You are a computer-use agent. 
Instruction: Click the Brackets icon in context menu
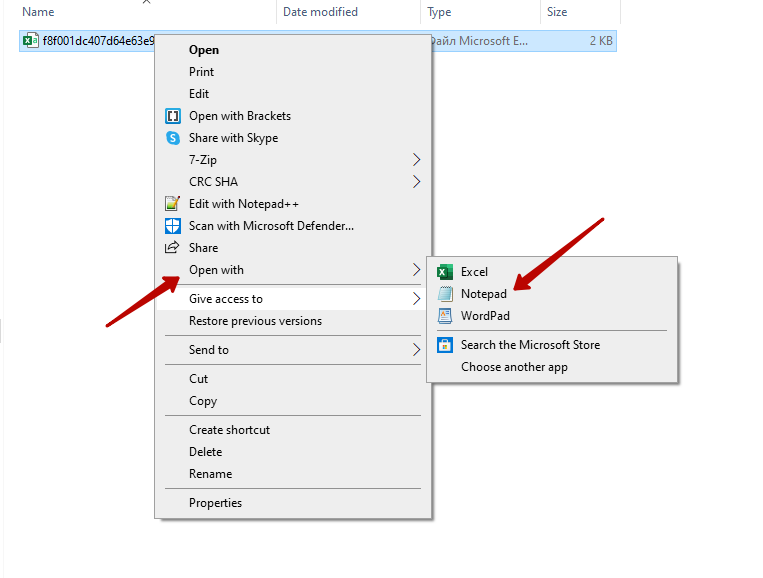173,116
